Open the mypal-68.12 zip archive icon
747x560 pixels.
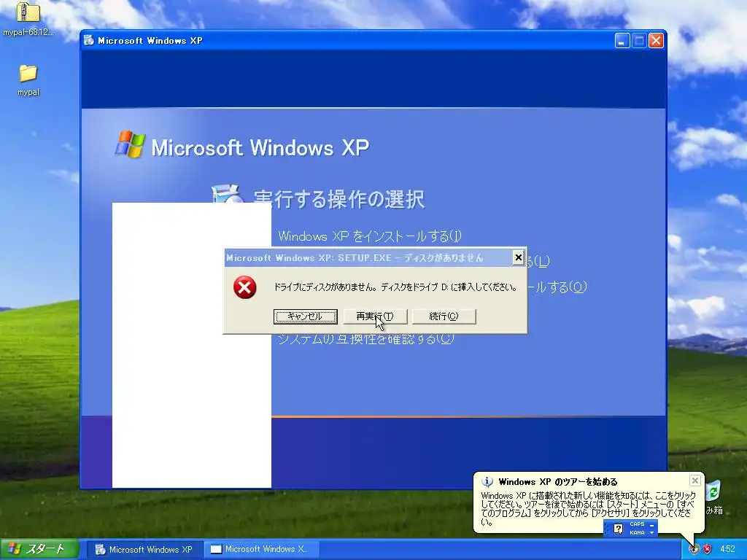28,13
